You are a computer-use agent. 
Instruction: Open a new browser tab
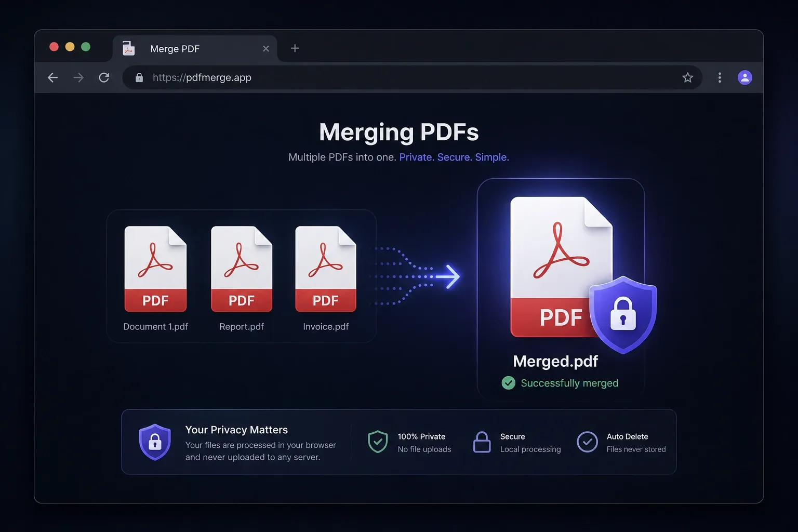pyautogui.click(x=295, y=48)
